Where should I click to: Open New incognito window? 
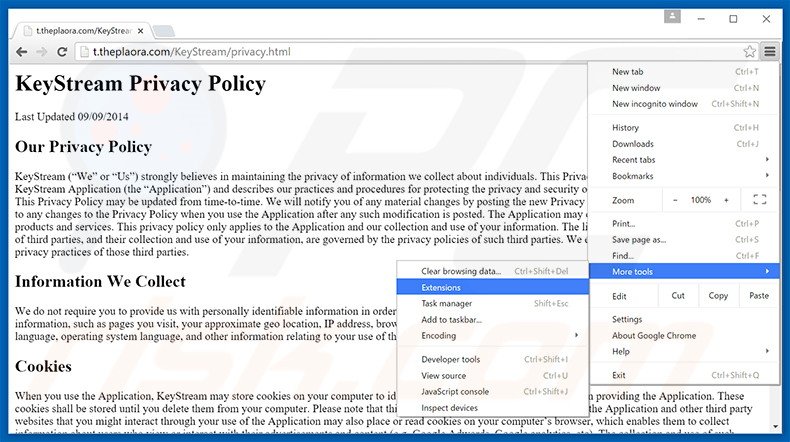pos(684,104)
